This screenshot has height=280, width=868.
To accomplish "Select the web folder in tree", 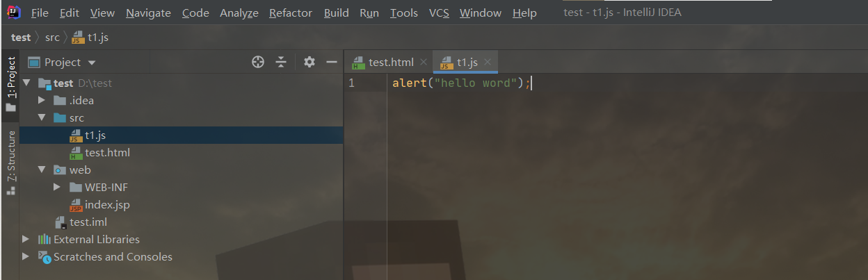I will (80, 170).
